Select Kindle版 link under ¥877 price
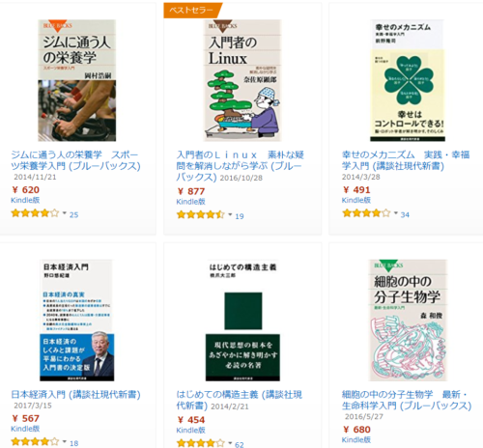This screenshot has height=448, width=483. point(190,202)
